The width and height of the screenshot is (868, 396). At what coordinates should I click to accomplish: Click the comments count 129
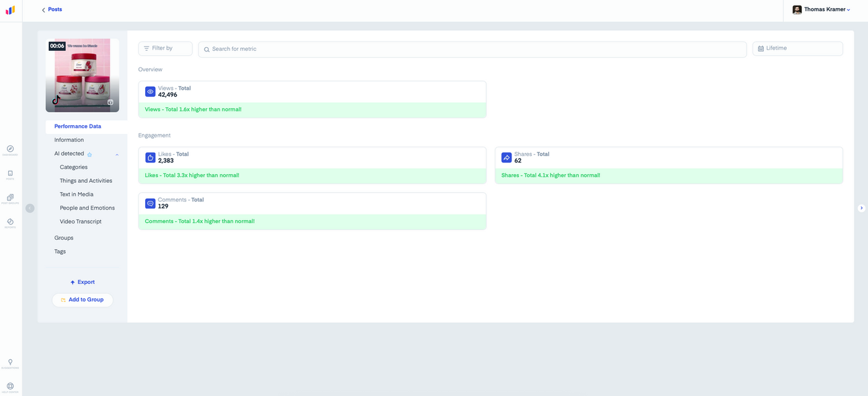163,206
